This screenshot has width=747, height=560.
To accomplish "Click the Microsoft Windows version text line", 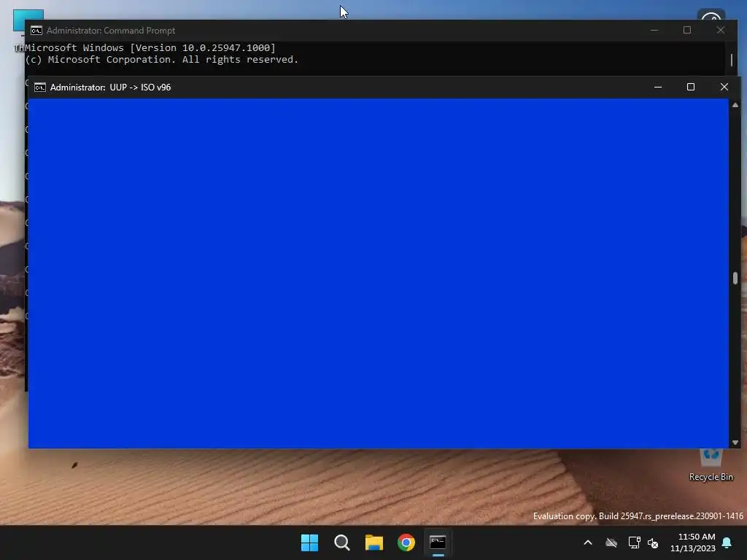I will (150, 47).
